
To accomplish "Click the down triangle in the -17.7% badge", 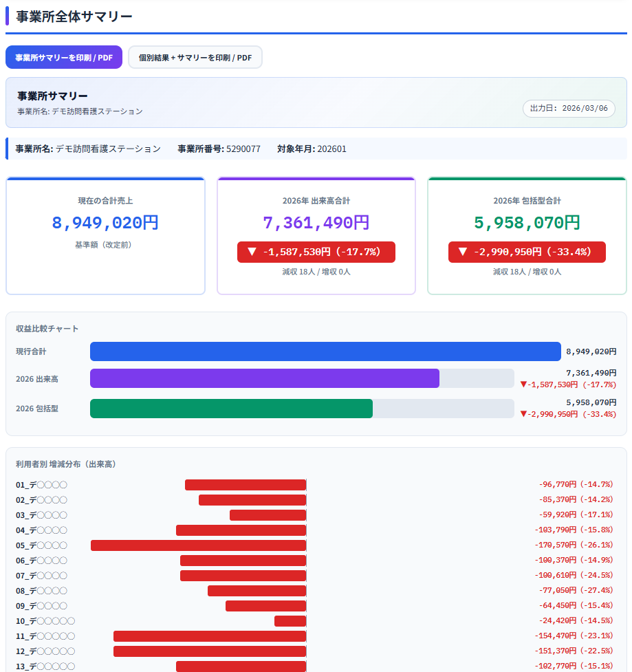I will 252,252.
